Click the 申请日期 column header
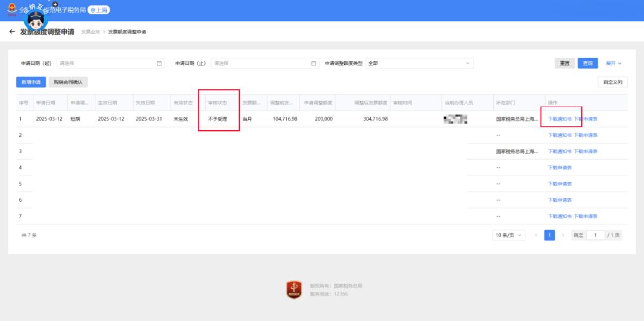Viewport: 644px width, 321px height. (x=45, y=102)
